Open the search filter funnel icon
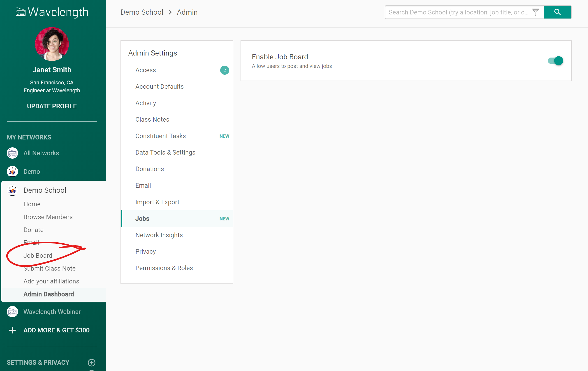Screen dimensions: 588x371 (x=535, y=12)
